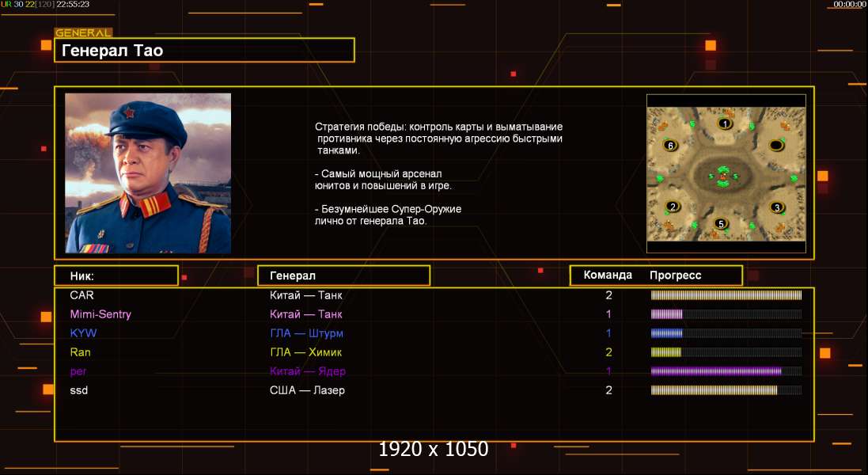Click the Команда column header
The width and height of the screenshot is (868, 475).
point(608,275)
